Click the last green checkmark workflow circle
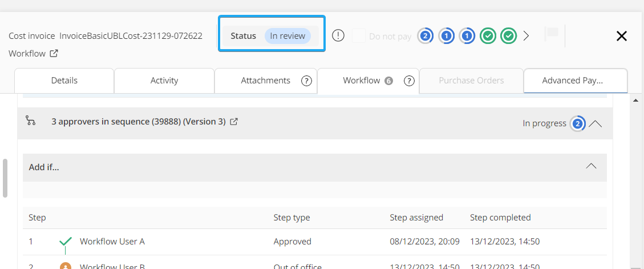 pos(508,36)
